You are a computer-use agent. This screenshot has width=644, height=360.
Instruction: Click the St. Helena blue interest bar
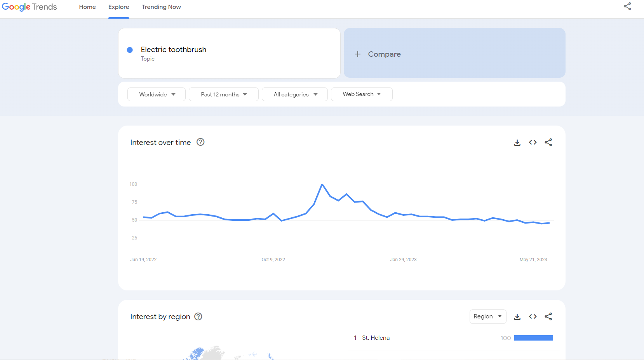pyautogui.click(x=534, y=338)
